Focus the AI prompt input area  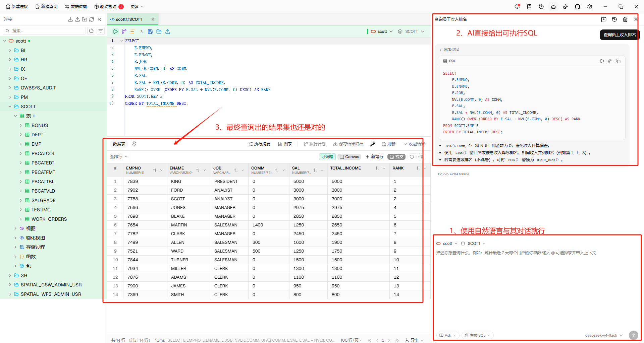point(537,288)
